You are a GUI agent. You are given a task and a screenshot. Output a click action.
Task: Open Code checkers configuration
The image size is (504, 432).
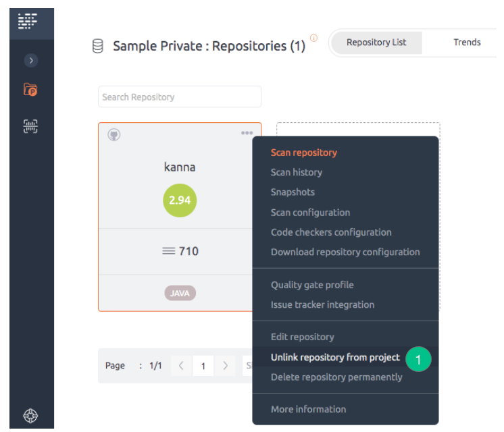[x=331, y=232]
